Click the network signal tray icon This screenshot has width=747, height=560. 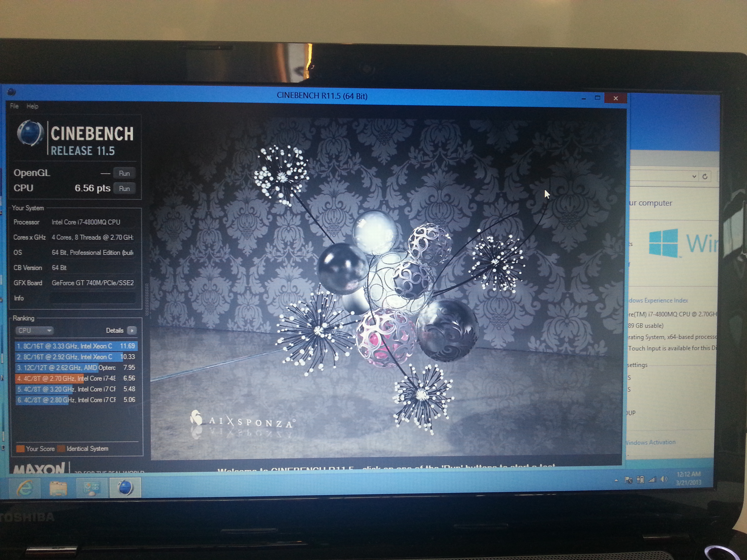pos(652,479)
